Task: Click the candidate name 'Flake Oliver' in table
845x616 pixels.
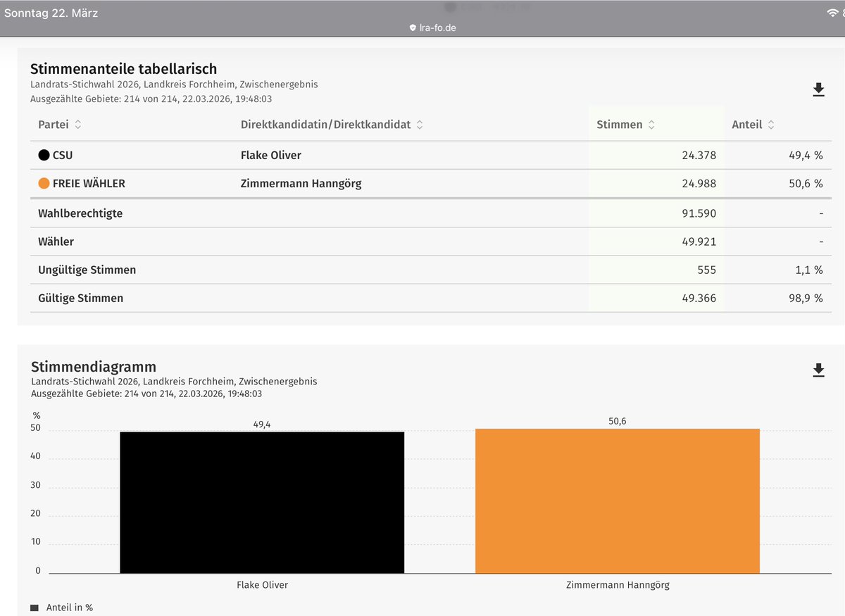Action: [x=271, y=155]
